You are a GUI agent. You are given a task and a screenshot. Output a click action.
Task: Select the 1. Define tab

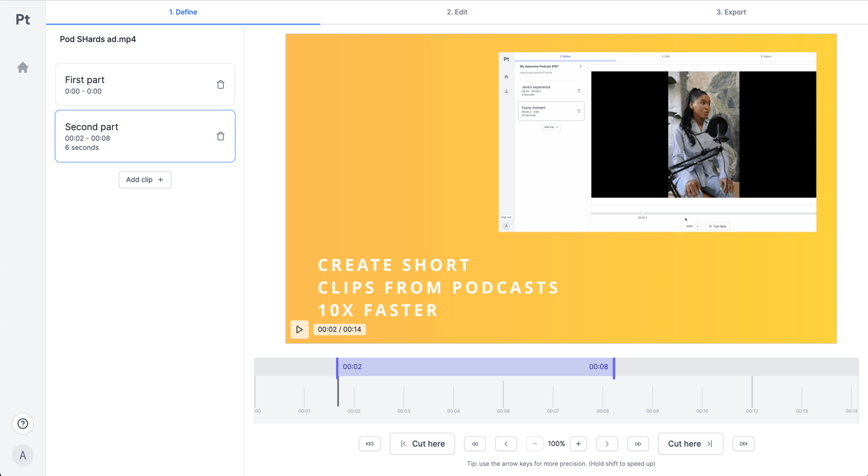click(x=183, y=12)
